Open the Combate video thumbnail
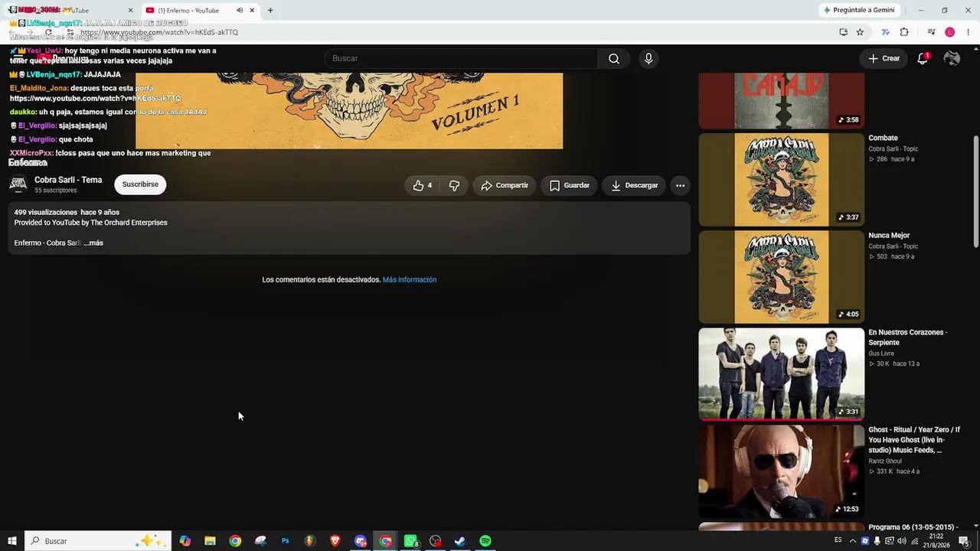This screenshot has width=980, height=551. [x=781, y=180]
